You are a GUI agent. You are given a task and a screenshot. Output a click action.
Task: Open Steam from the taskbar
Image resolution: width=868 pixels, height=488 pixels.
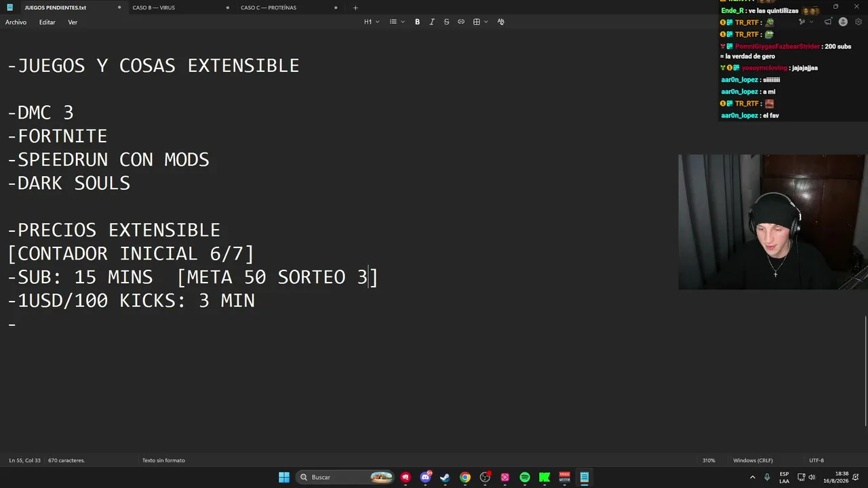click(x=445, y=477)
